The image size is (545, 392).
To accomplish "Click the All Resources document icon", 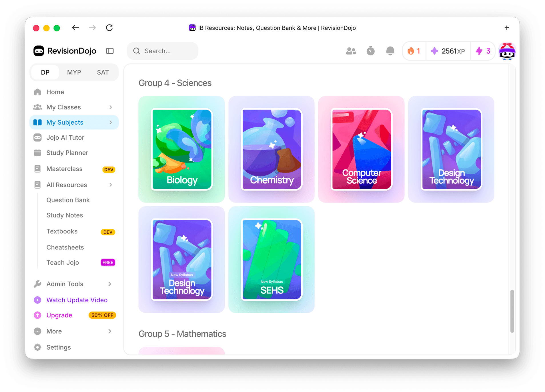I will [37, 185].
